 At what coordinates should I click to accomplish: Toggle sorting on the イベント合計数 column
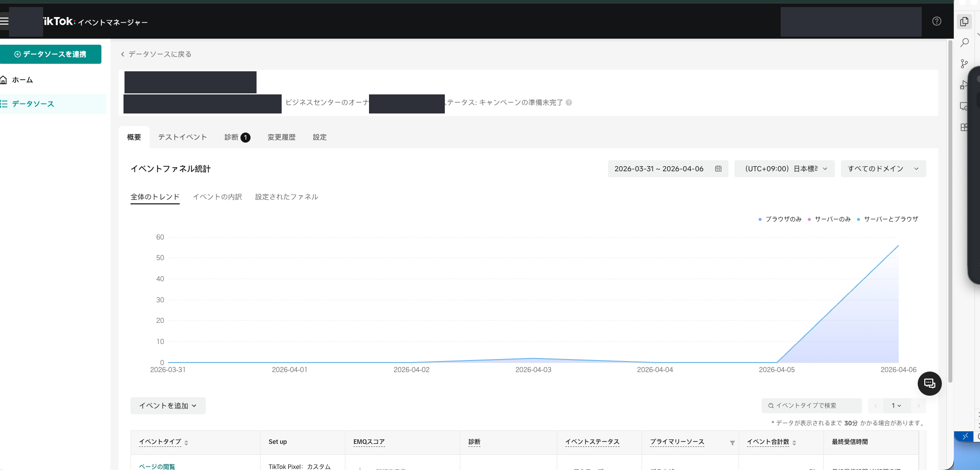[x=794, y=442]
